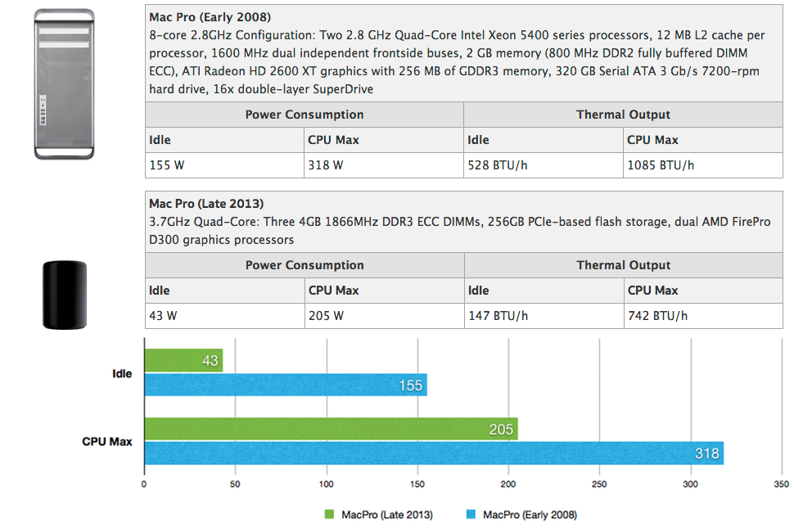Screen dimensions: 794x532
Task: Click 'Power Consumption' header in 2008 table
Action: 305,115
